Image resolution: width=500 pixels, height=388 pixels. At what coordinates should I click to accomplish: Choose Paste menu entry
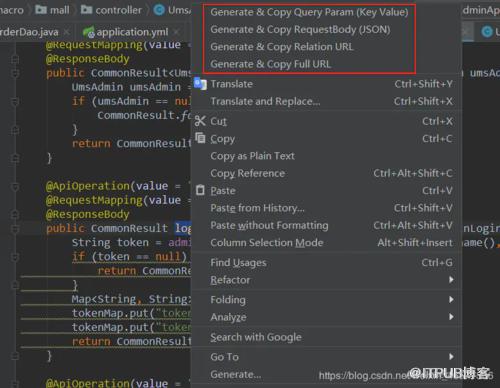[x=223, y=191]
